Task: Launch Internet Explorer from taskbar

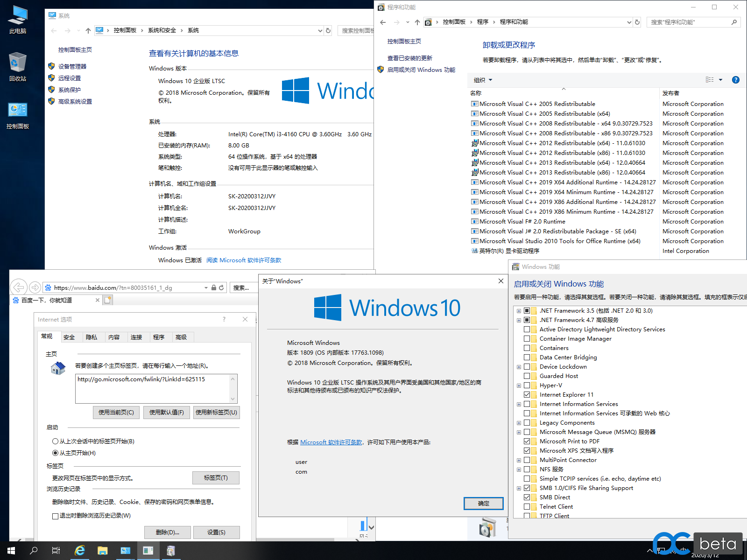Action: click(80, 551)
